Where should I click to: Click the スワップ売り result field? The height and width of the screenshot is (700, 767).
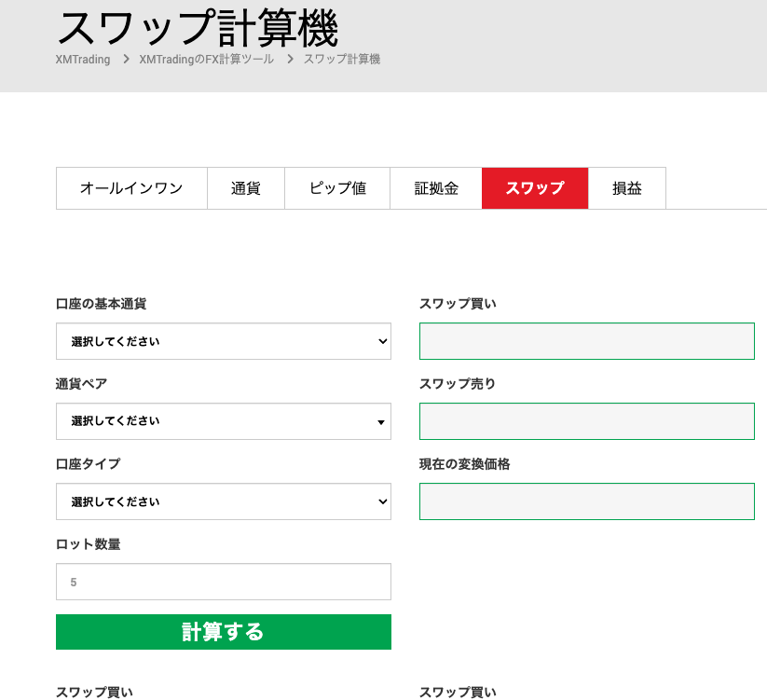tap(586, 421)
